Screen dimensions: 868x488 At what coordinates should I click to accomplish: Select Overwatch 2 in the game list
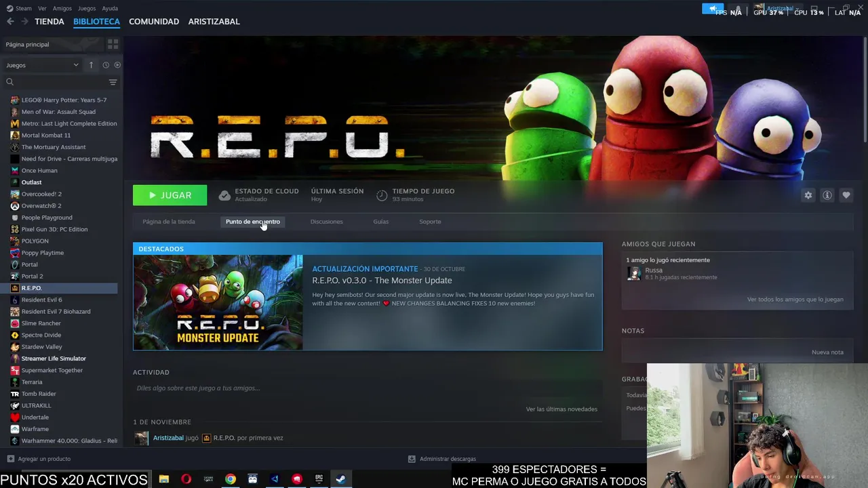tap(41, 205)
